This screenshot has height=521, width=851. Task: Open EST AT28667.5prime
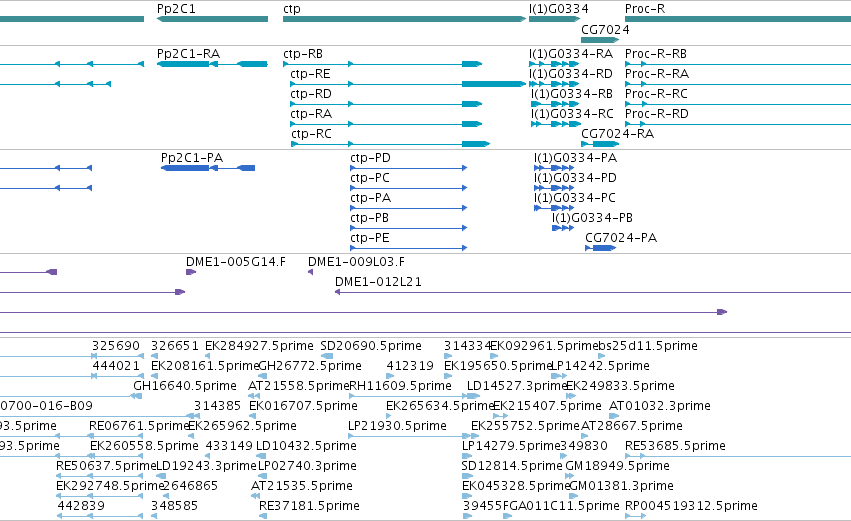point(632,427)
